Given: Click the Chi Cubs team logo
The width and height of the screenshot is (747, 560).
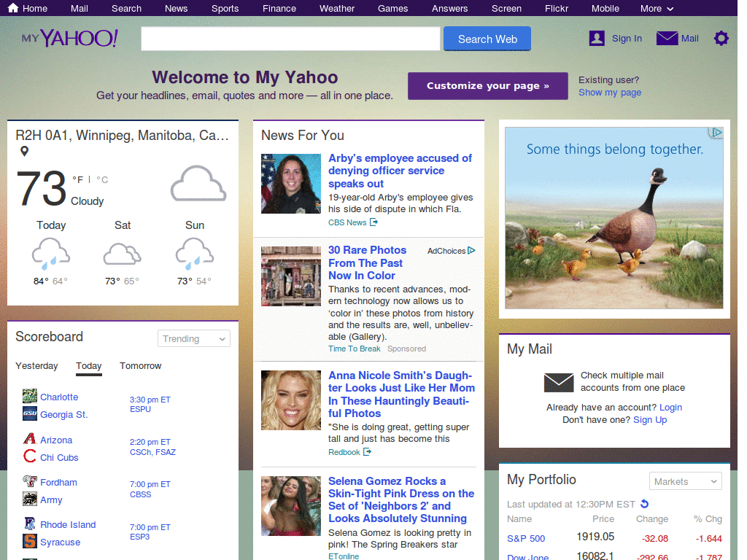Looking at the screenshot, I should (x=29, y=456).
